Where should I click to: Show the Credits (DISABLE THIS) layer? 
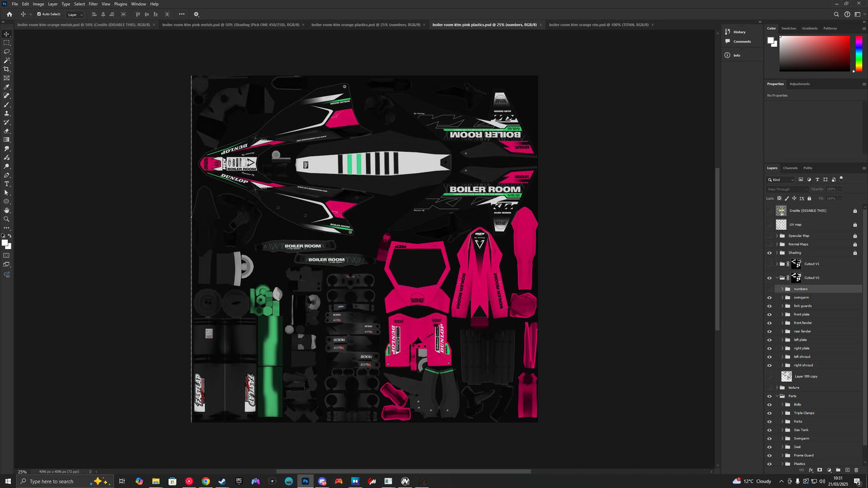pos(769,211)
